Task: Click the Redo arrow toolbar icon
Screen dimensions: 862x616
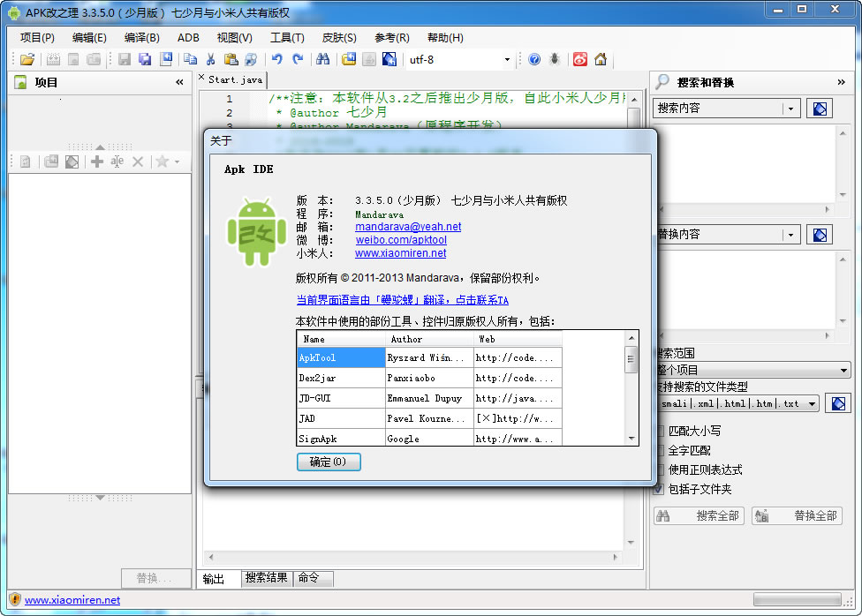Action: click(298, 59)
